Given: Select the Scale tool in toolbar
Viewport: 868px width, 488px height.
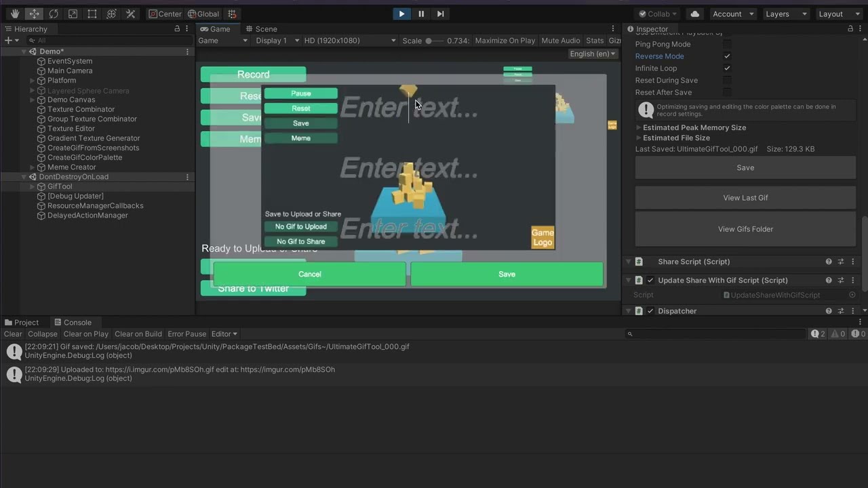Looking at the screenshot, I should 73,14.
